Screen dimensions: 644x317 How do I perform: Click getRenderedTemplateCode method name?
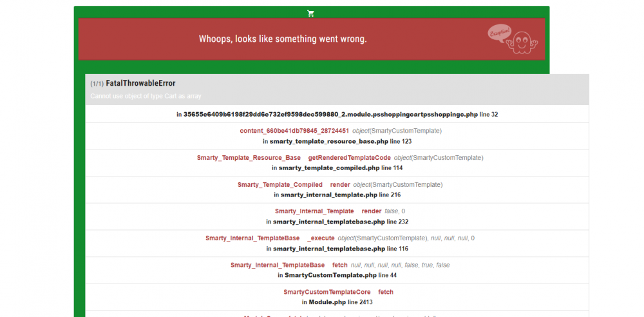click(x=350, y=158)
